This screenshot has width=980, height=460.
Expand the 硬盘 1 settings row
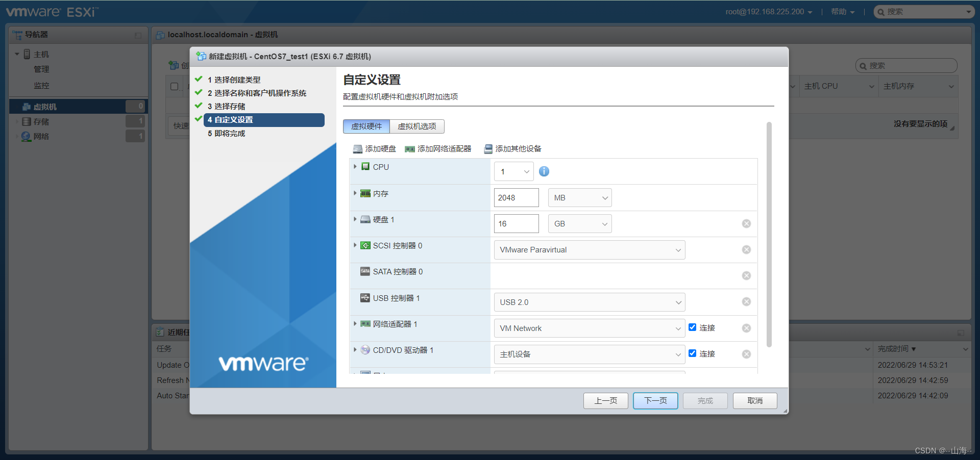click(x=355, y=219)
